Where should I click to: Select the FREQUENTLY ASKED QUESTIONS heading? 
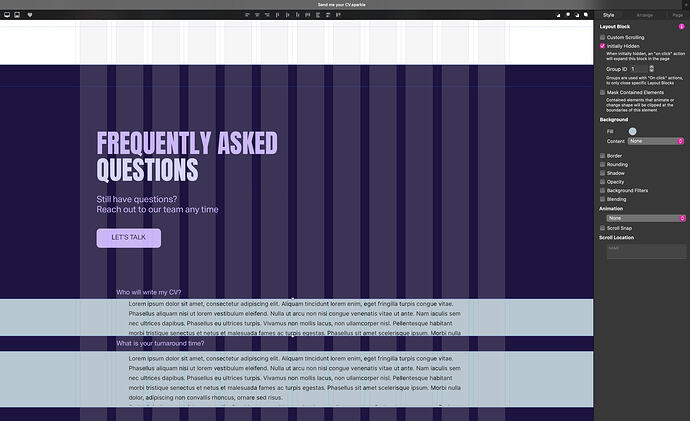[x=187, y=157]
